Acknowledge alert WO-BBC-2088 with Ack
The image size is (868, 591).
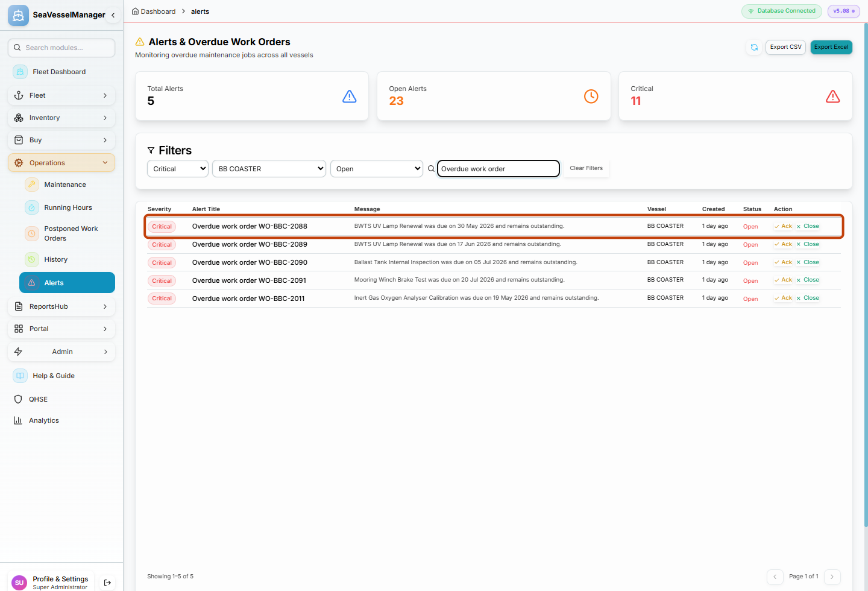click(784, 226)
